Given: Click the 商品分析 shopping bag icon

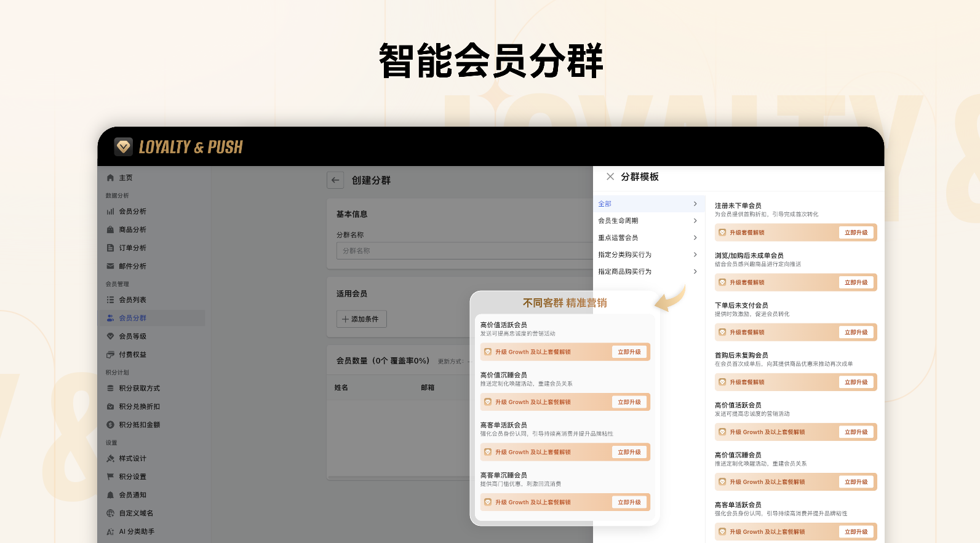Looking at the screenshot, I should coord(110,230).
